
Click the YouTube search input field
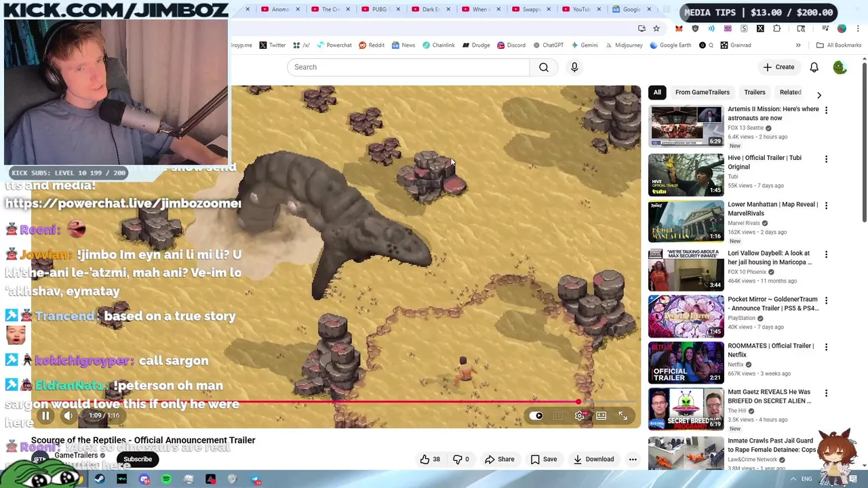[x=408, y=67]
